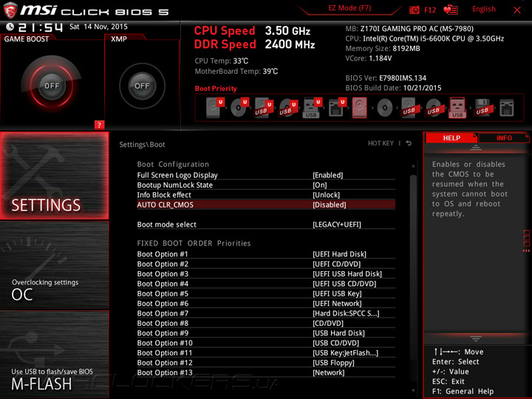Click the scroll up arrow of boot list
This screenshot has height=399, width=532.
click(x=413, y=166)
